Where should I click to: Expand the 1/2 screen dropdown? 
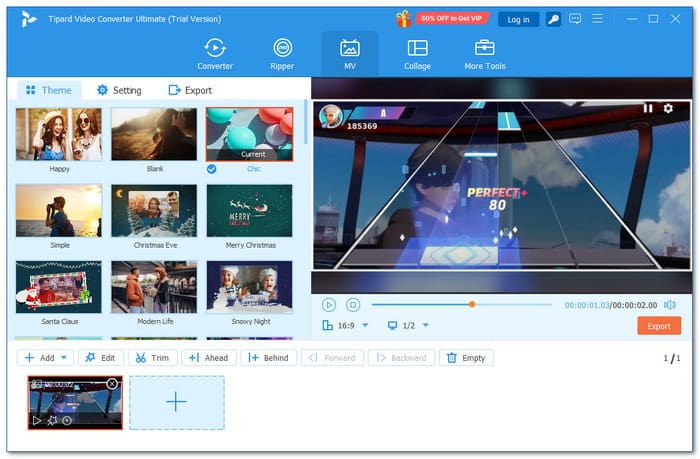click(x=425, y=325)
